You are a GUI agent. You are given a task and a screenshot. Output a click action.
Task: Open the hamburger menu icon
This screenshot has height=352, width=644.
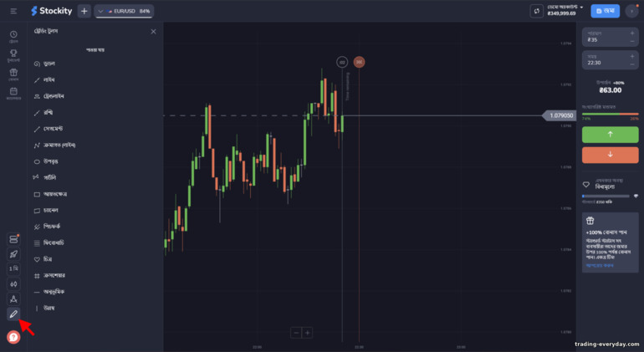(13, 11)
